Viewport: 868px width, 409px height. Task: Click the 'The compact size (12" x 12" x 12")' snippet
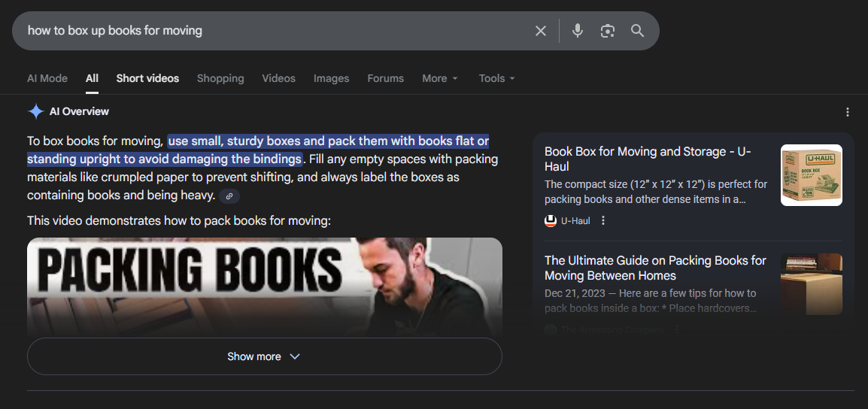point(656,192)
